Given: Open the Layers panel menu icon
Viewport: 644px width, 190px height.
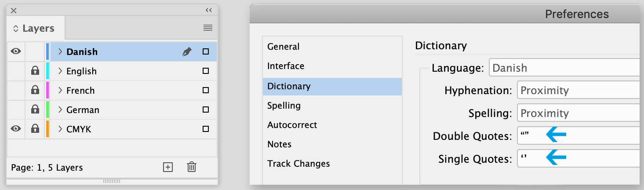Looking at the screenshot, I should point(208,28).
